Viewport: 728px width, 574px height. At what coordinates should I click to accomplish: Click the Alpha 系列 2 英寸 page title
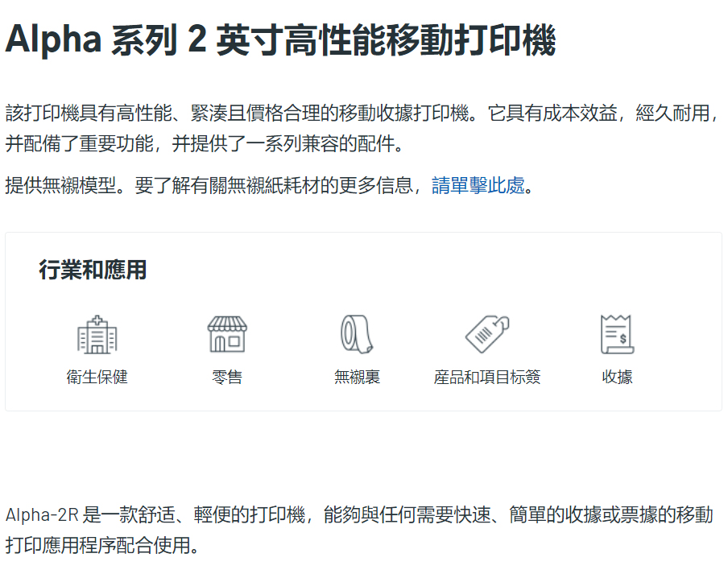point(280,40)
